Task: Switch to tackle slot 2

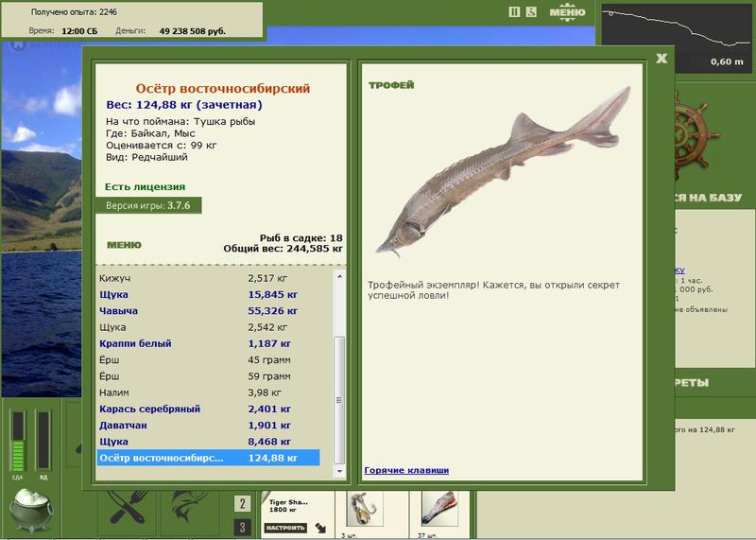Action: pyautogui.click(x=243, y=504)
